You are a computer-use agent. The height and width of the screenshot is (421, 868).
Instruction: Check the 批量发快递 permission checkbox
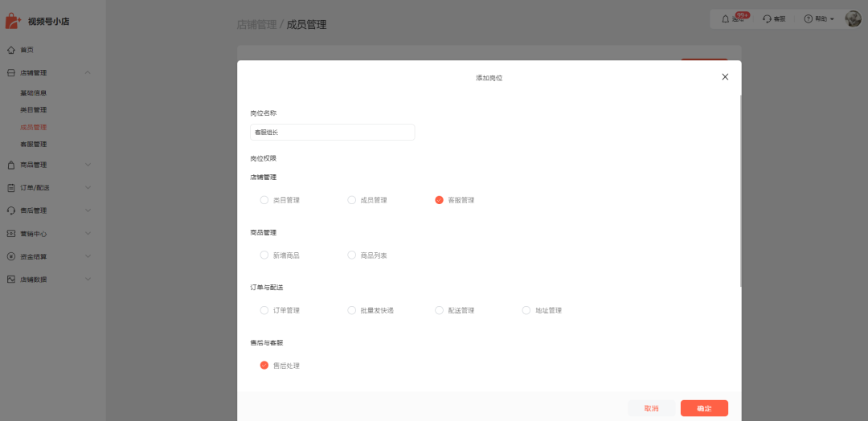(351, 310)
